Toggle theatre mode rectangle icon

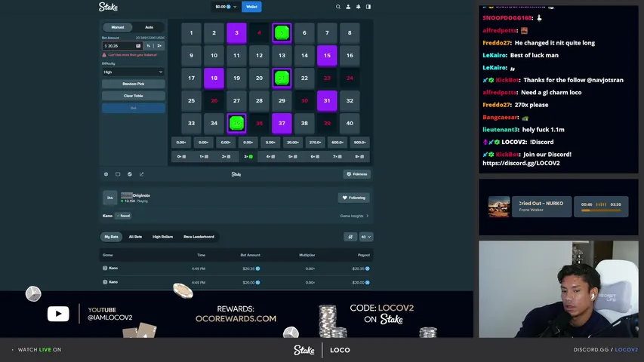(118, 174)
